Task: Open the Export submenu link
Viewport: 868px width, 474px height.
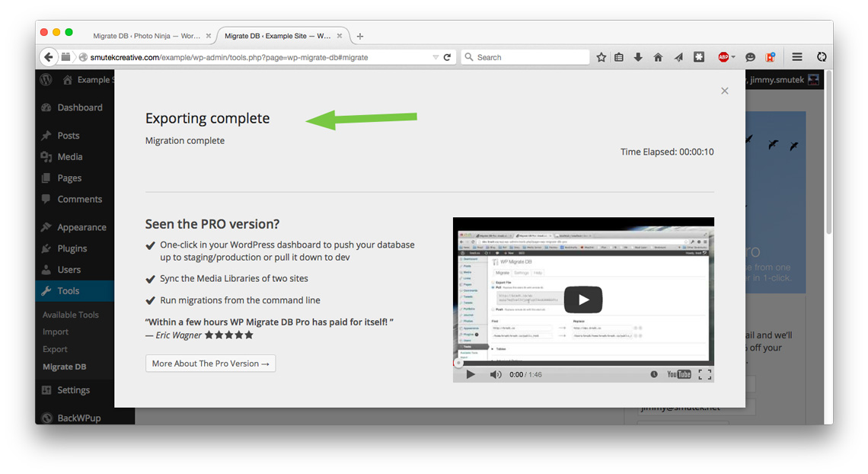Action: (55, 350)
